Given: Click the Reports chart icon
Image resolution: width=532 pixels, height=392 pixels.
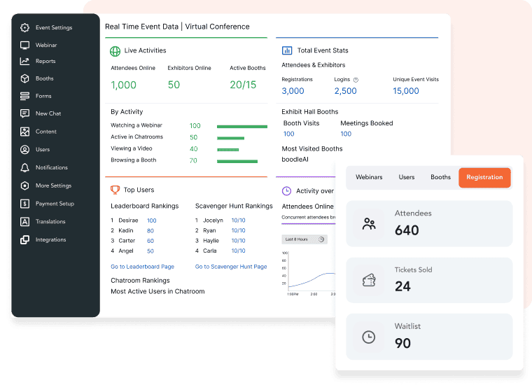Looking at the screenshot, I should [x=24, y=61].
